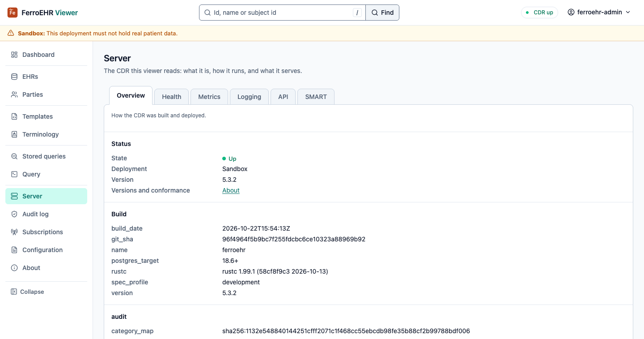Click the name value ferroehr

point(234,250)
